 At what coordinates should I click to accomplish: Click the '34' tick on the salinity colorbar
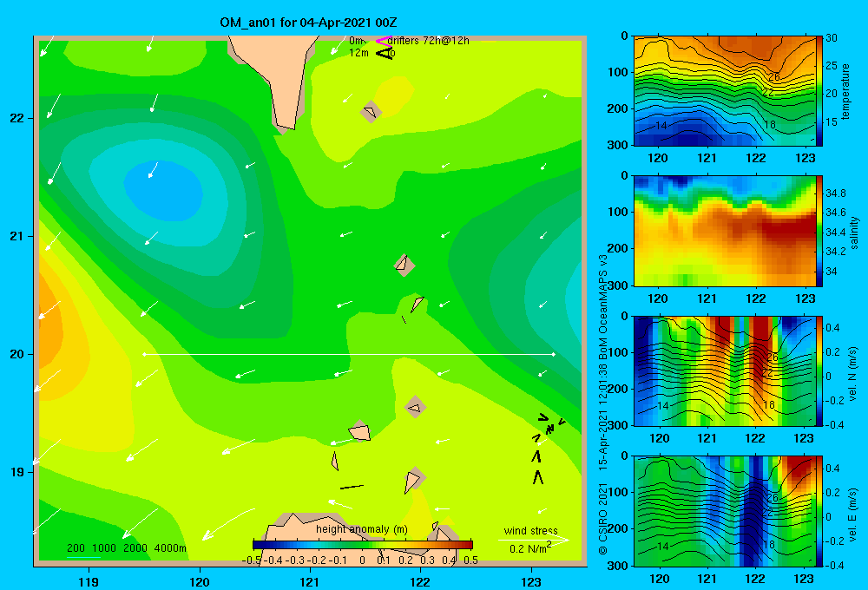[x=831, y=272]
